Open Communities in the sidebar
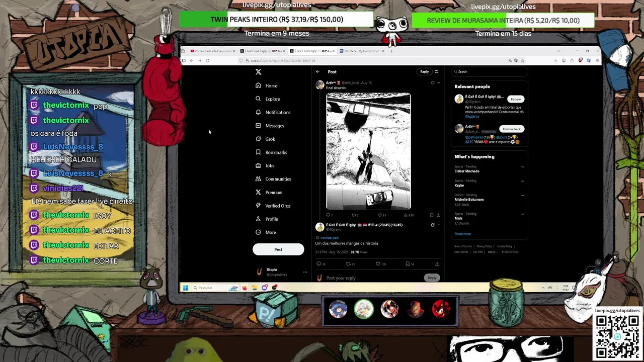The width and height of the screenshot is (644, 362). pyautogui.click(x=273, y=179)
